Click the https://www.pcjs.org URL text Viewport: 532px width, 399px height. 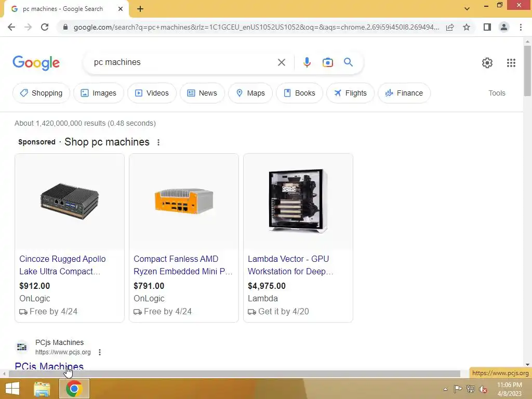pyautogui.click(x=63, y=352)
